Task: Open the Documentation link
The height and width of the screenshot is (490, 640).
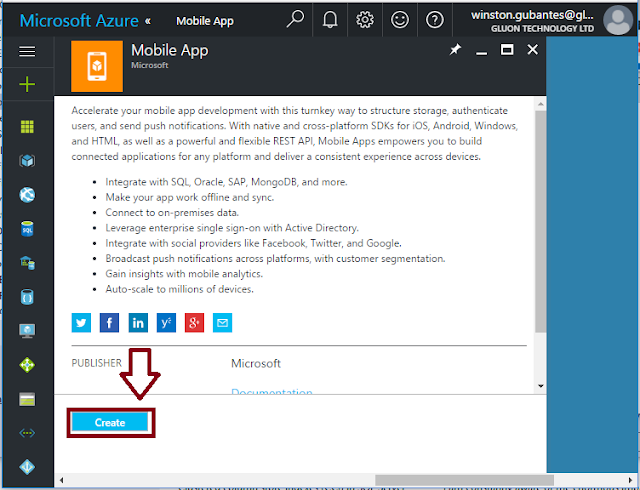Action: (x=271, y=391)
